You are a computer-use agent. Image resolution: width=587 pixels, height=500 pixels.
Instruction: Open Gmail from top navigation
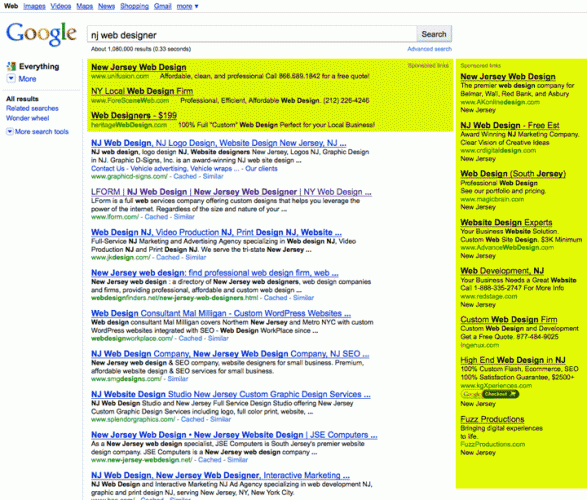162,6
